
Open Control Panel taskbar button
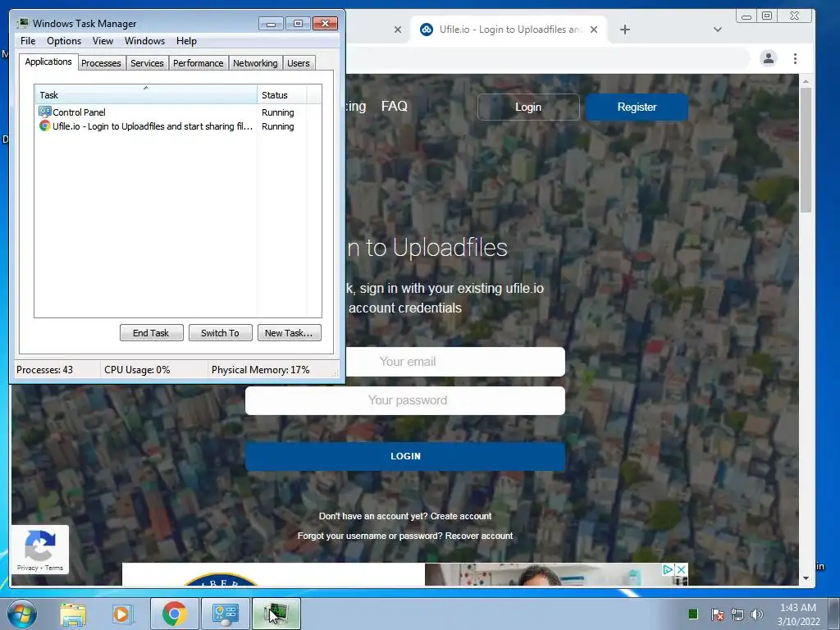[225, 614]
